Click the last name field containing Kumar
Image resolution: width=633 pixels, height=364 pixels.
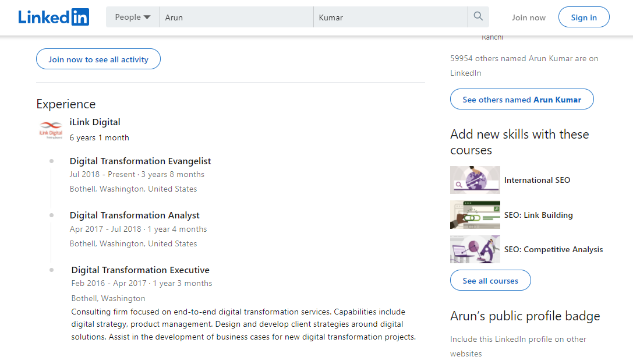[x=390, y=17]
